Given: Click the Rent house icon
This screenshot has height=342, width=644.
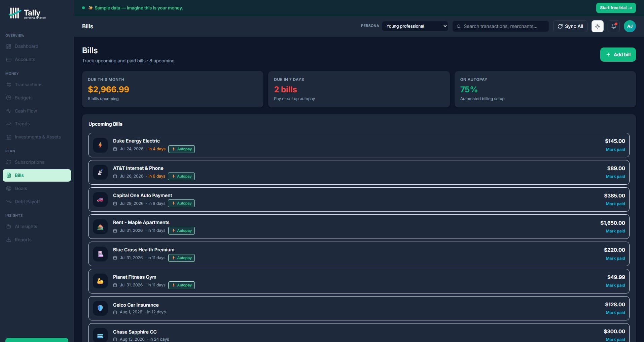Looking at the screenshot, I should point(100,227).
